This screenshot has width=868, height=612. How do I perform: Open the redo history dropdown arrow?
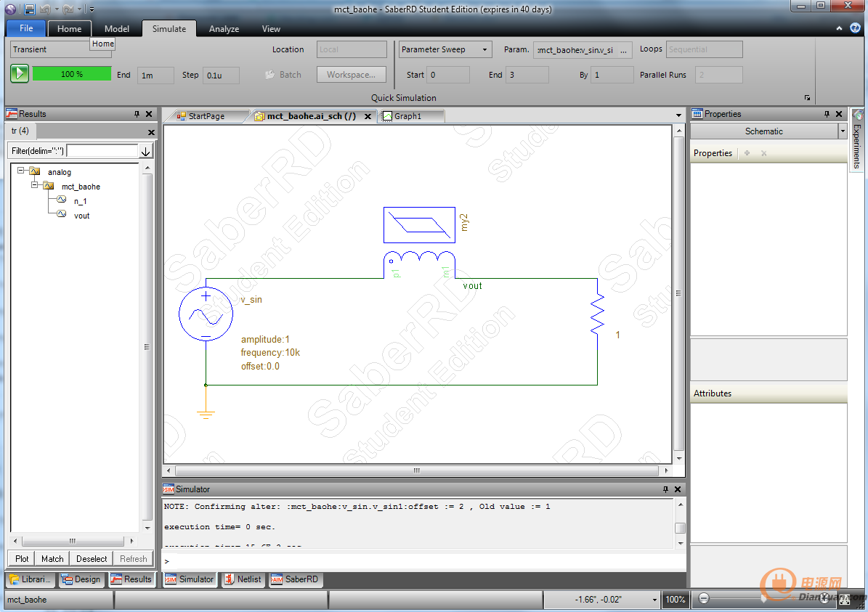point(80,9)
